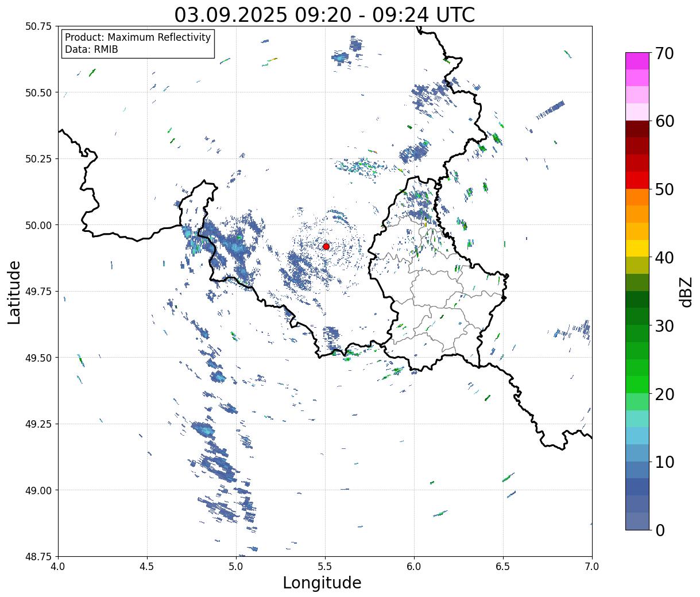700x597 pixels.
Task: Click the colorbar tick label '60'
Action: 664,121
